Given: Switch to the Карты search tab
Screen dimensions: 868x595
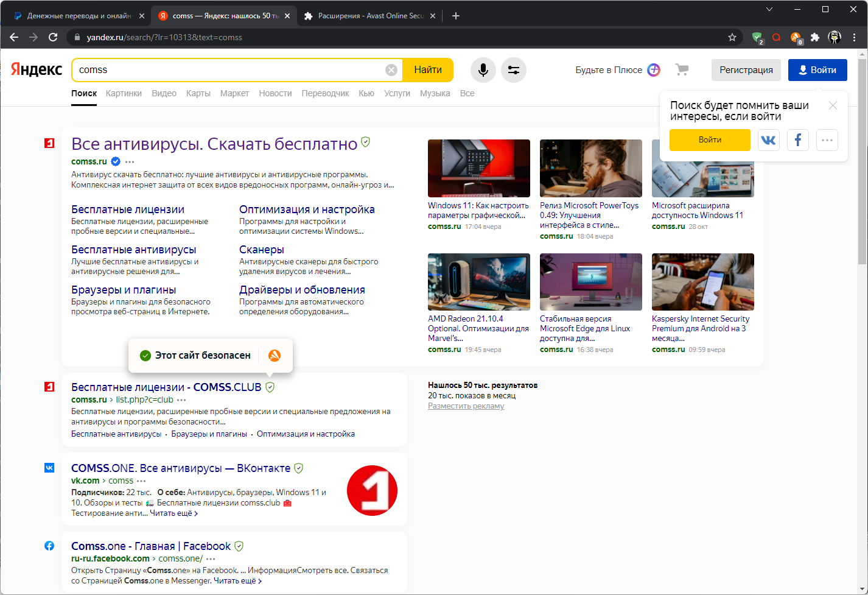Looking at the screenshot, I should click(x=198, y=93).
